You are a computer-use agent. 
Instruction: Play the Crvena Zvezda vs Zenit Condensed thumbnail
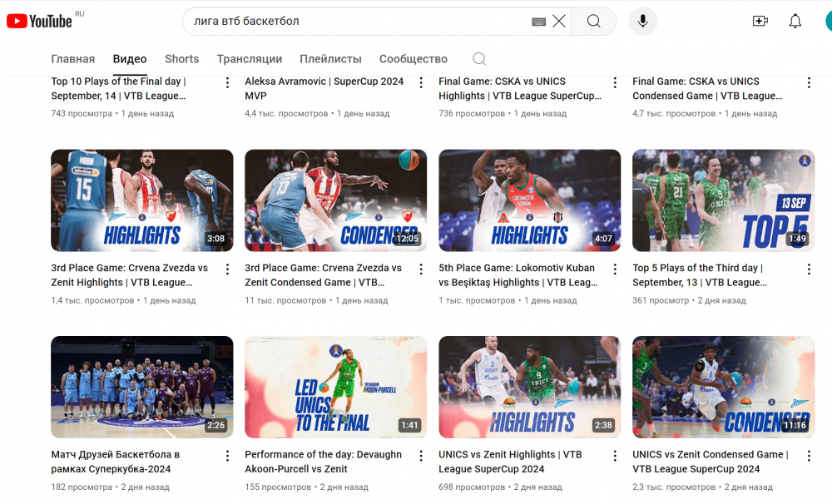click(x=335, y=200)
